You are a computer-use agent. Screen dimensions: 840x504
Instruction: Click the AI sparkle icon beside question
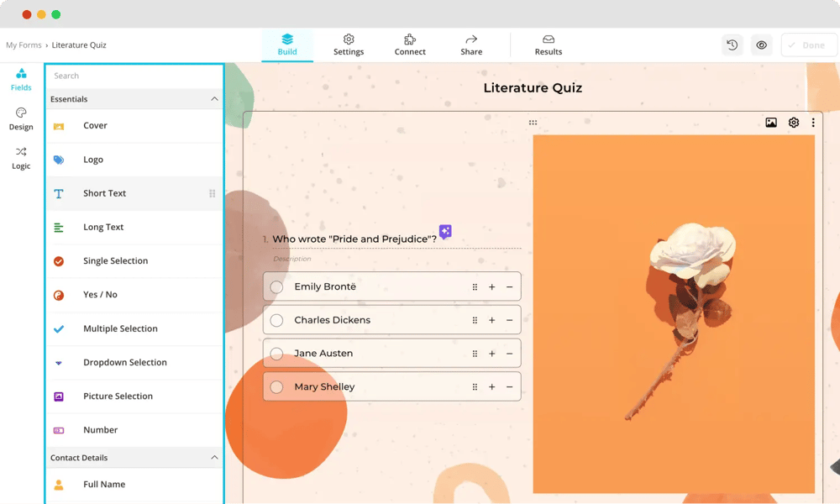point(445,231)
